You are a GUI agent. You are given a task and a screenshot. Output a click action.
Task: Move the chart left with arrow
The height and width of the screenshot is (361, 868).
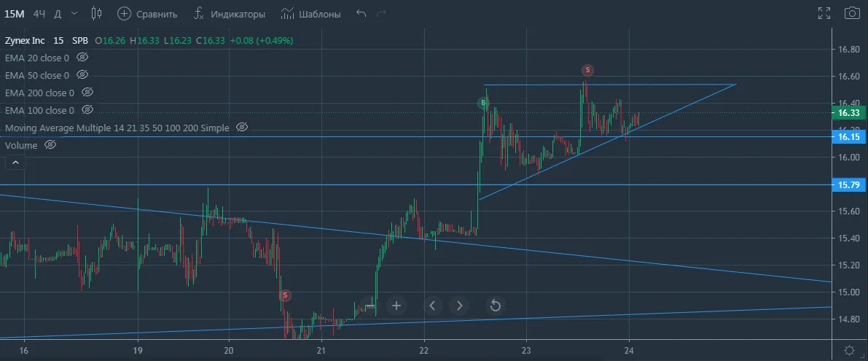[433, 306]
